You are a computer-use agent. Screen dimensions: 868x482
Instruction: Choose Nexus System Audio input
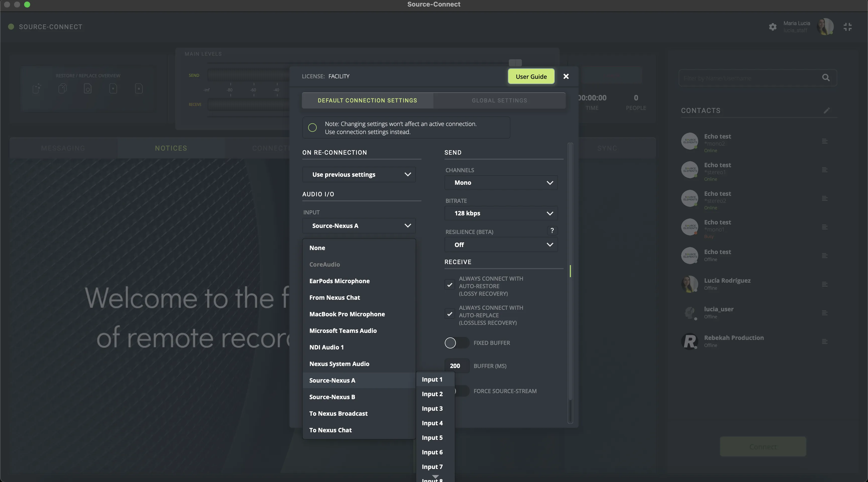pyautogui.click(x=359, y=364)
